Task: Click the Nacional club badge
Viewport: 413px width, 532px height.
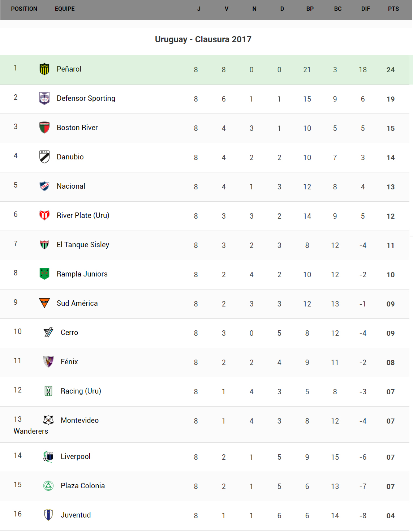Action: point(44,186)
